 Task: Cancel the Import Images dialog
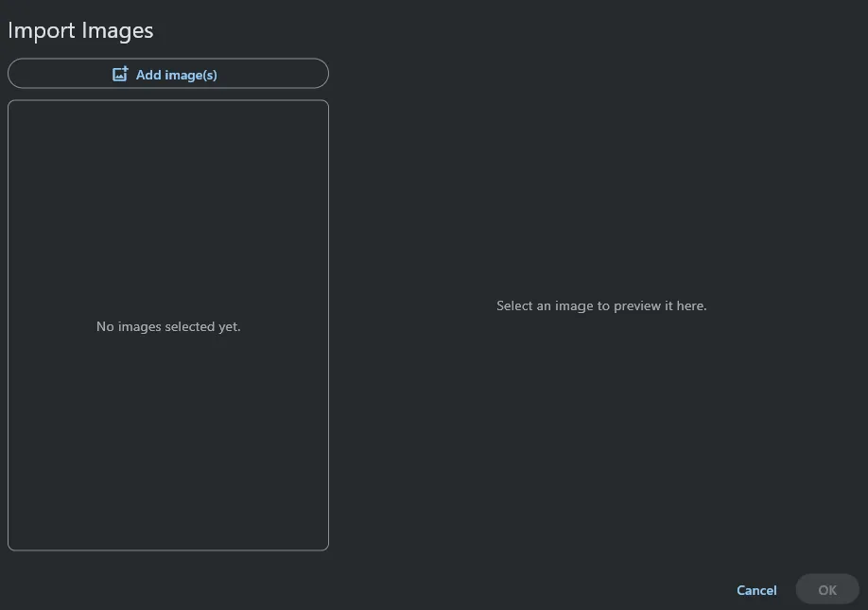pyautogui.click(x=756, y=590)
